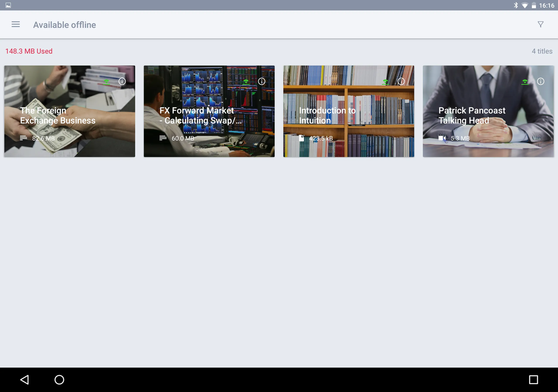Tap Android back navigation button

coord(25,380)
